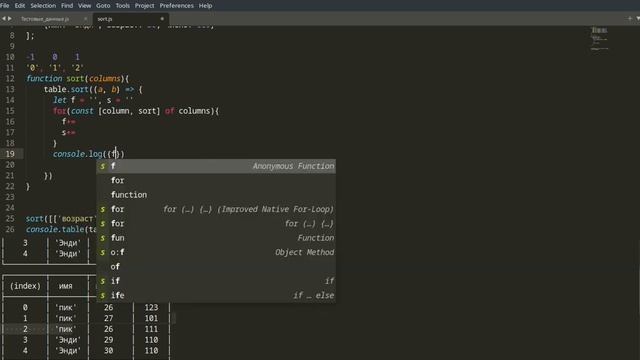Open the Edit menu

[20, 6]
